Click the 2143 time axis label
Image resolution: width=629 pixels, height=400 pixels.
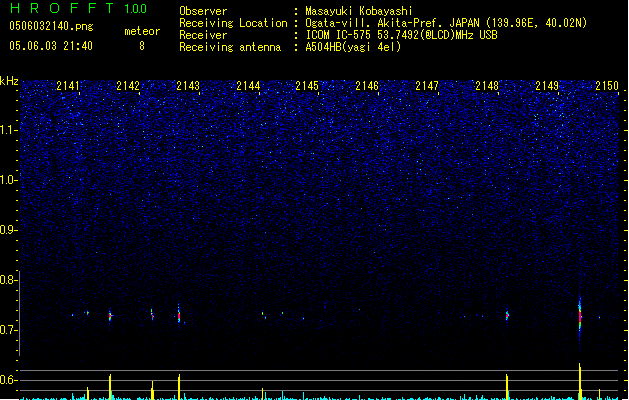188,86
